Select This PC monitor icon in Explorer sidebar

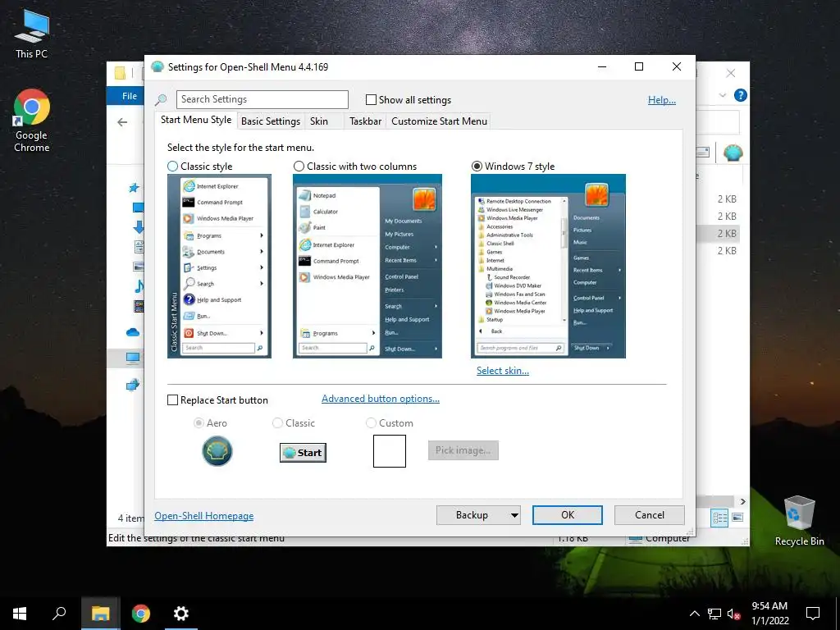click(x=133, y=358)
